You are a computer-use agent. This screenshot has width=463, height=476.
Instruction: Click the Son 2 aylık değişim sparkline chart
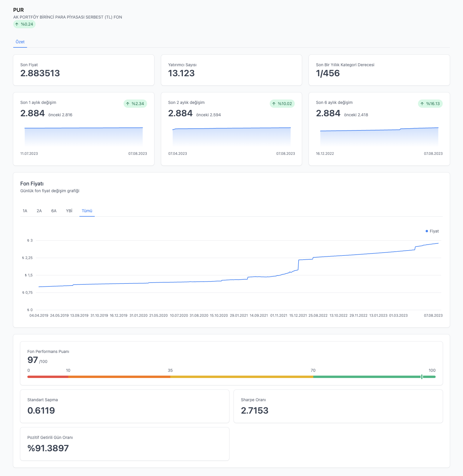(231, 136)
